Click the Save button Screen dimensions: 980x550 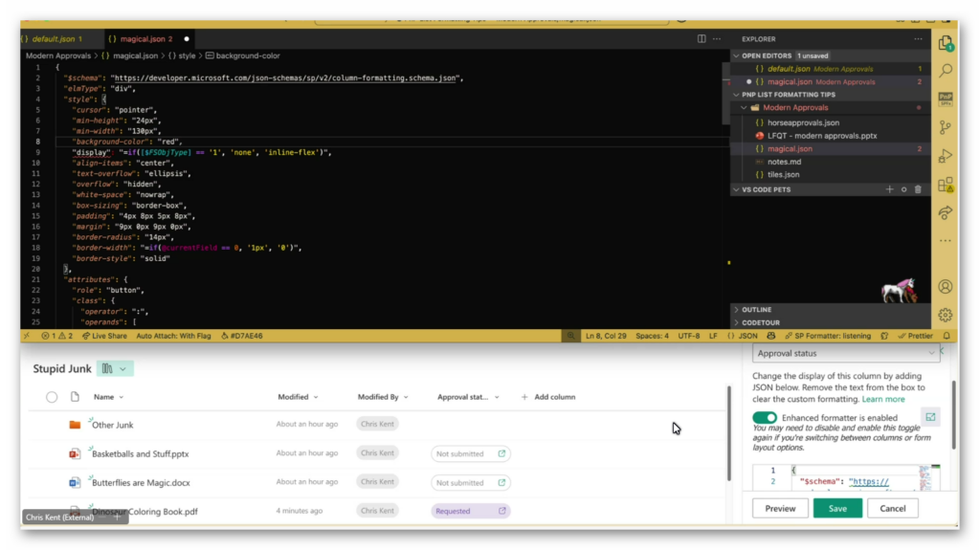coord(837,509)
